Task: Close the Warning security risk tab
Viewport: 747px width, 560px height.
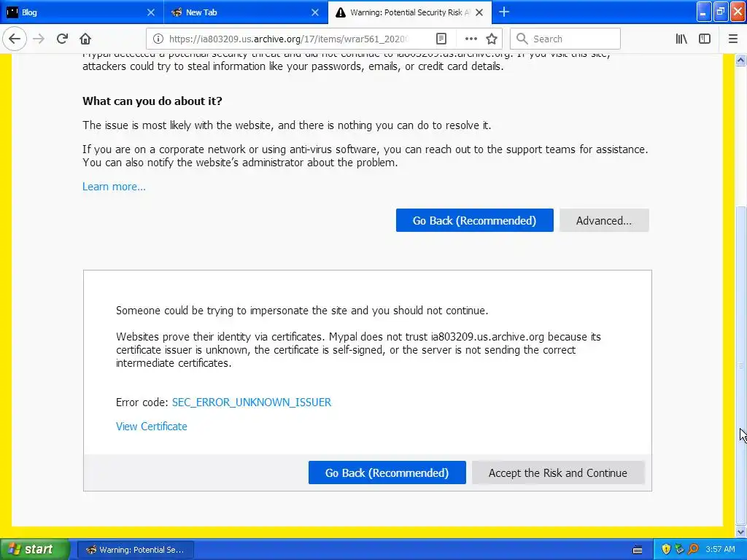Action: pyautogui.click(x=479, y=12)
